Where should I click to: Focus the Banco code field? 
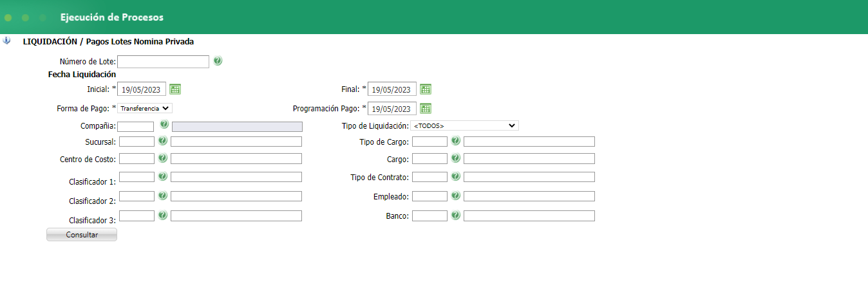[x=429, y=216]
